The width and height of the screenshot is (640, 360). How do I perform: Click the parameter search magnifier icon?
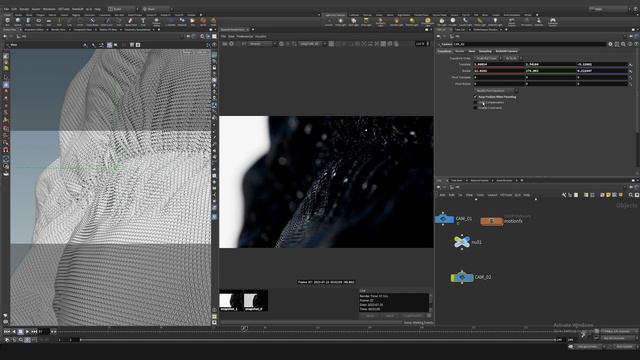(x=623, y=44)
